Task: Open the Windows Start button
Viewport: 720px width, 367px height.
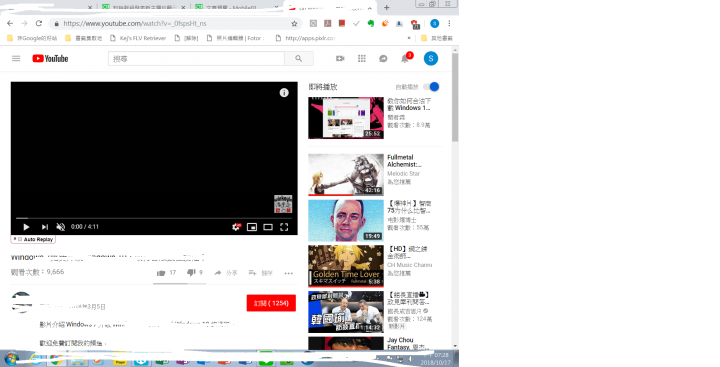Action: [x=11, y=359]
